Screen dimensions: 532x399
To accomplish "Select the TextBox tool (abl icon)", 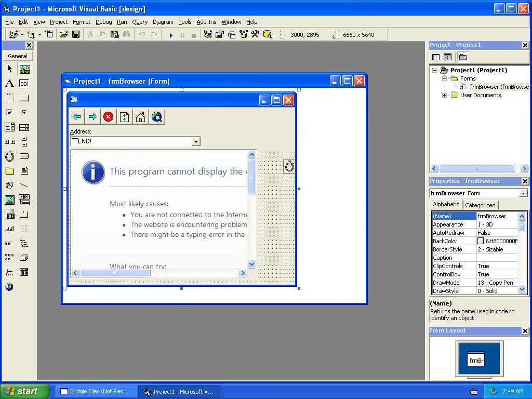I will (24, 84).
